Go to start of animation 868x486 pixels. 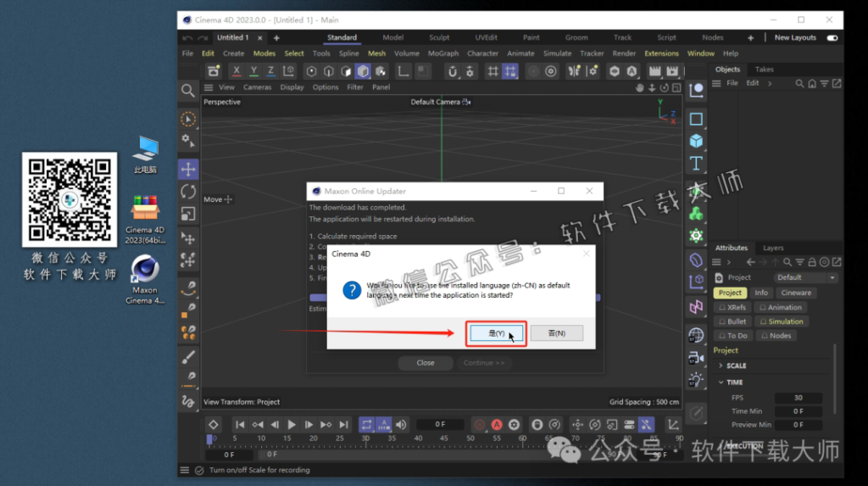(x=240, y=424)
